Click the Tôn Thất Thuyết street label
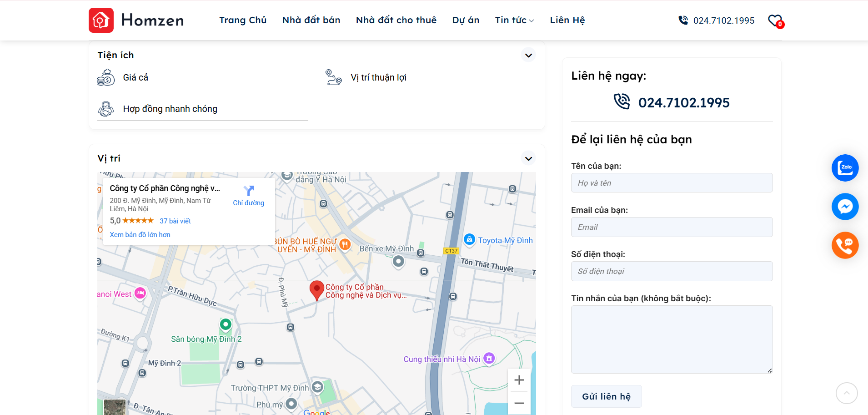 coord(487,265)
